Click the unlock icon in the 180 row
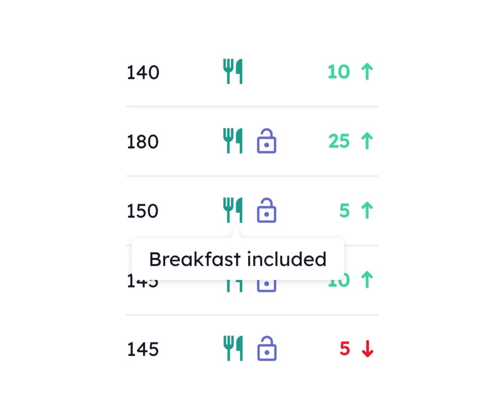The width and height of the screenshot is (504, 420). click(x=267, y=141)
